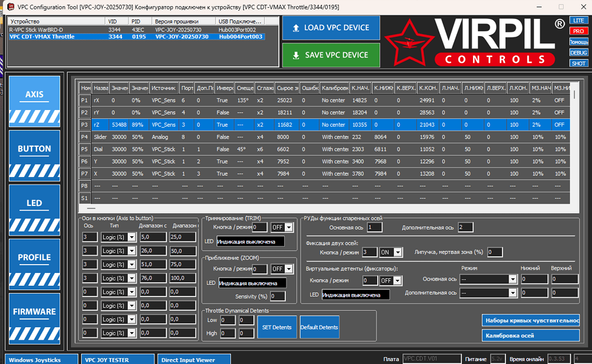The height and width of the screenshot is (364, 592).
Task: Open the BUTTON section tab
Action: pos(34,156)
